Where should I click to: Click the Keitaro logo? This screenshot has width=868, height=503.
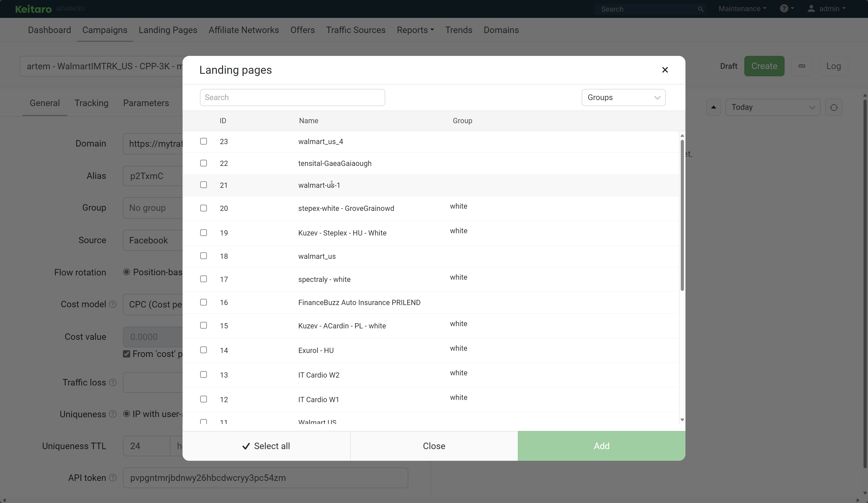[34, 9]
